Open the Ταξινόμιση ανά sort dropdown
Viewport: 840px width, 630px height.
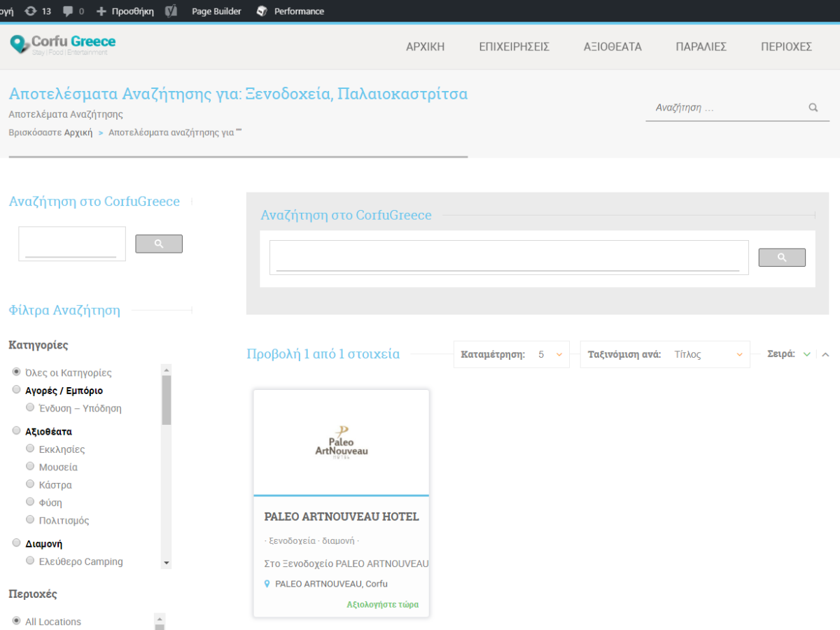[x=664, y=354]
